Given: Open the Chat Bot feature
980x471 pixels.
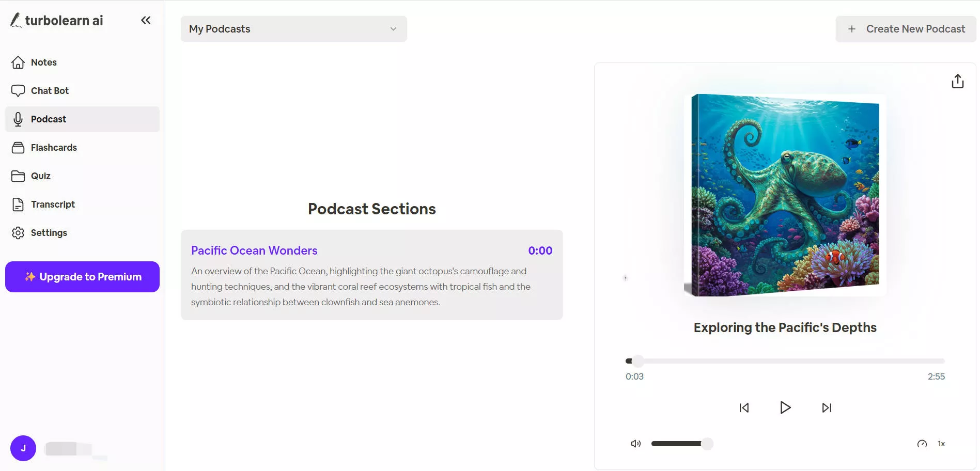Looking at the screenshot, I should coord(49,90).
